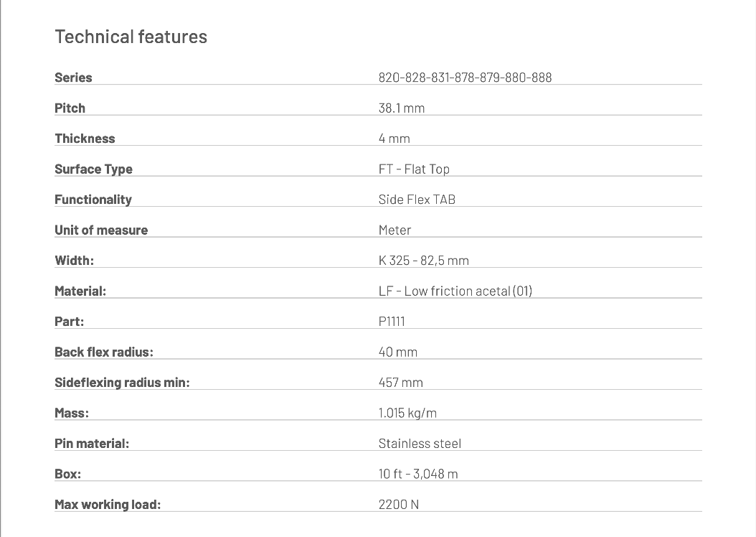Image resolution: width=756 pixels, height=537 pixels.
Task: Click the Thickness label
Action: [x=85, y=139]
